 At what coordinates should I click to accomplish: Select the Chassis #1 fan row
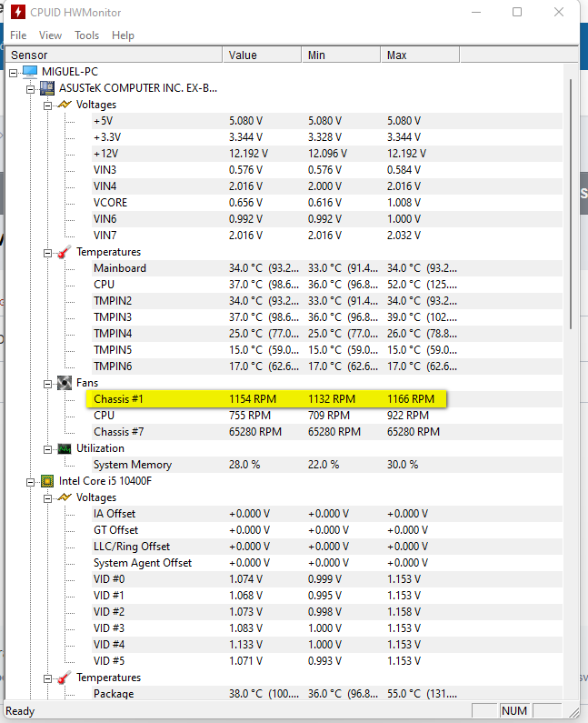(327, 399)
